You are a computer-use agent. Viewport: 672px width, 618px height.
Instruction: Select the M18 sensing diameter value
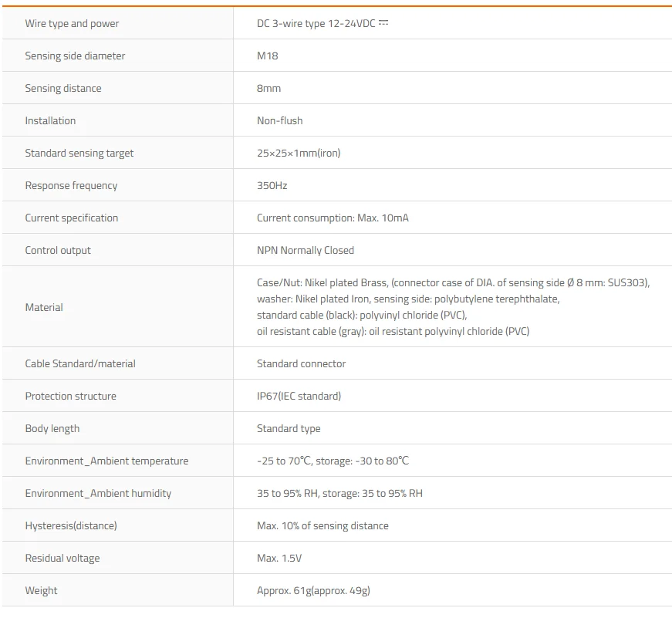[x=268, y=56]
